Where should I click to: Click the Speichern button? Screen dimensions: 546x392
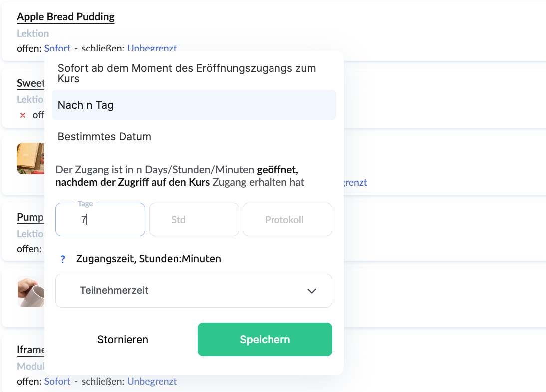(x=265, y=339)
